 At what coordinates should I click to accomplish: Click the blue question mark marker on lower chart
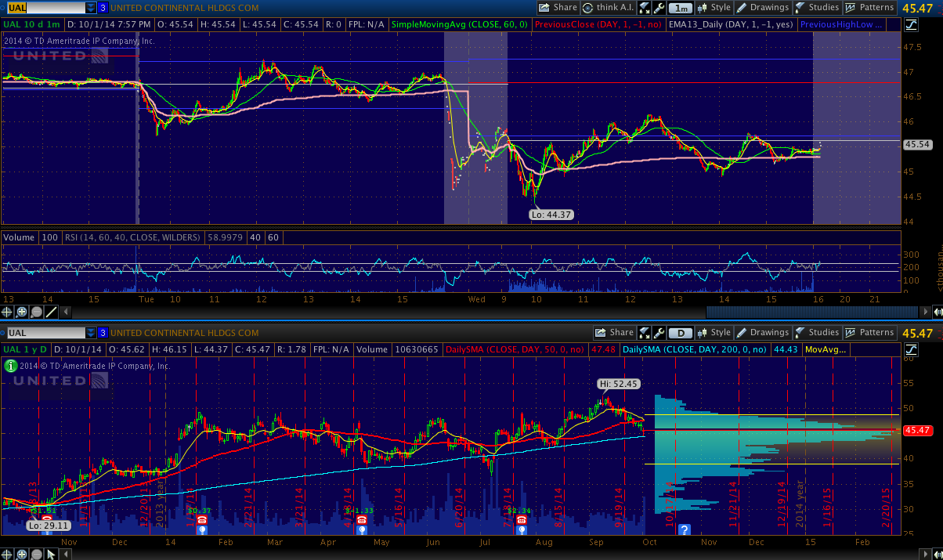coord(685,530)
